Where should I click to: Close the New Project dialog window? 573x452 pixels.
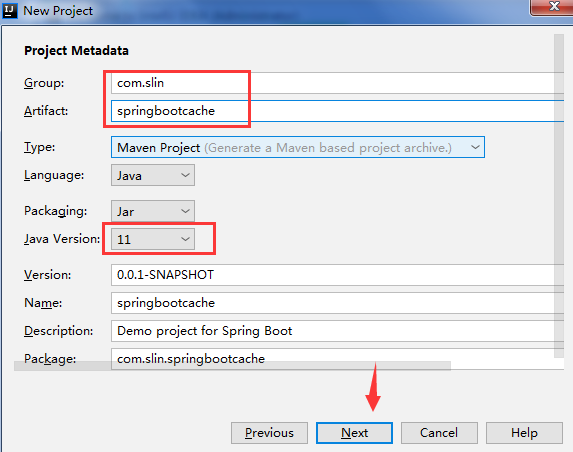(553, 7)
